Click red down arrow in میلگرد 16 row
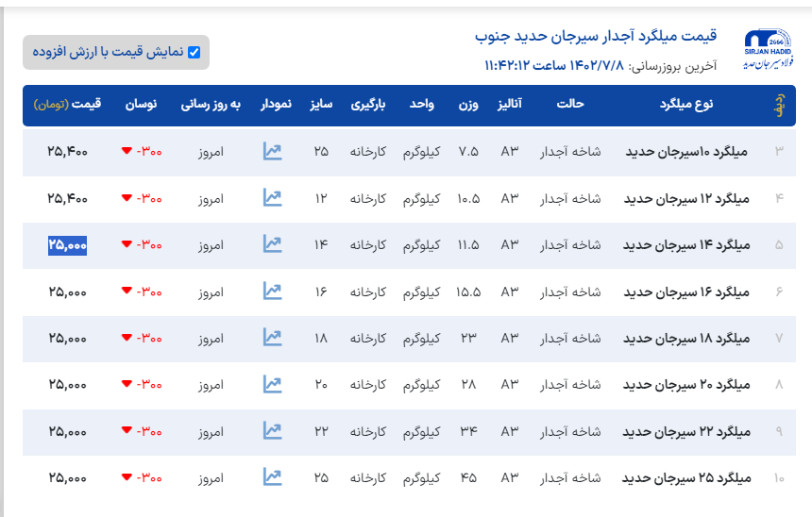The width and height of the screenshot is (812, 517). click(127, 292)
